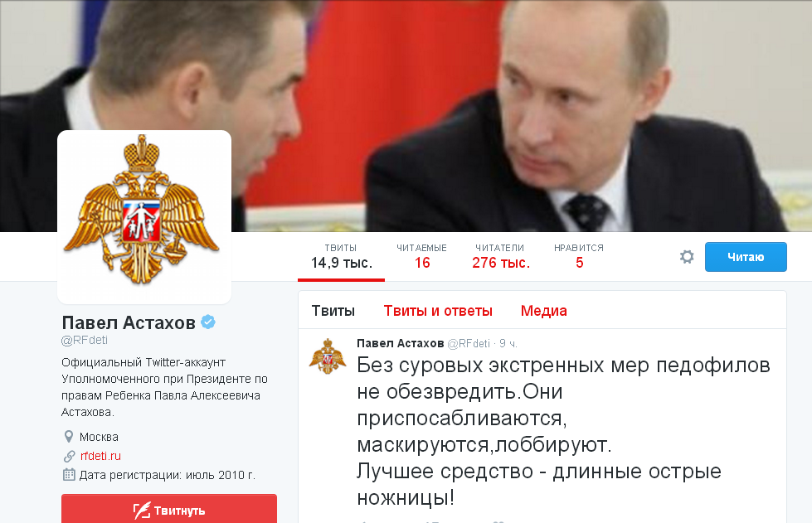Click the location pin icon near Москва
This screenshot has height=523, width=812.
[x=68, y=437]
